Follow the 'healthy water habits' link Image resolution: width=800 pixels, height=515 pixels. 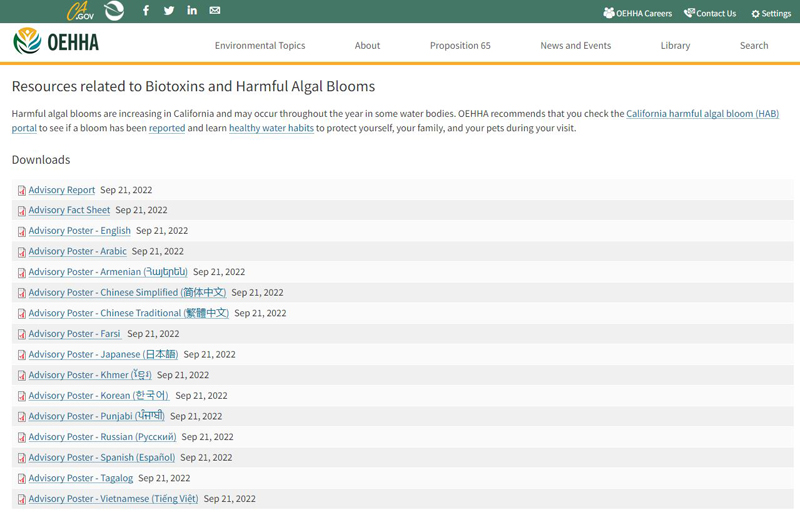click(x=271, y=128)
